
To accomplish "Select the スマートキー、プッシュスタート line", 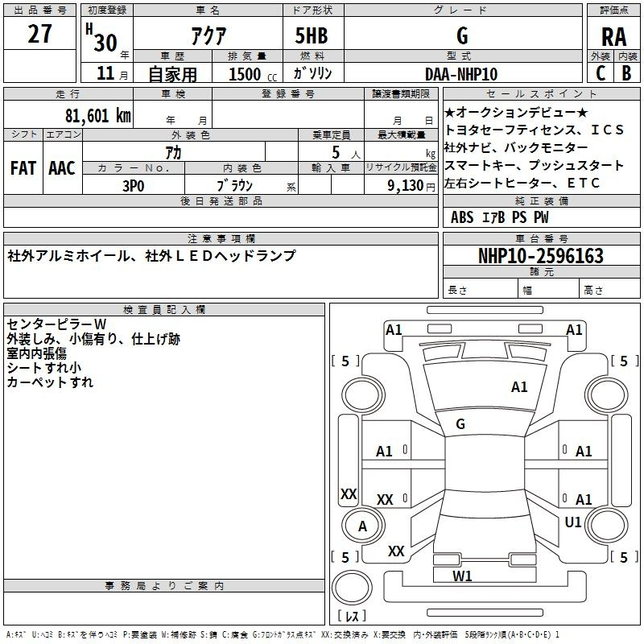I will (x=534, y=165).
